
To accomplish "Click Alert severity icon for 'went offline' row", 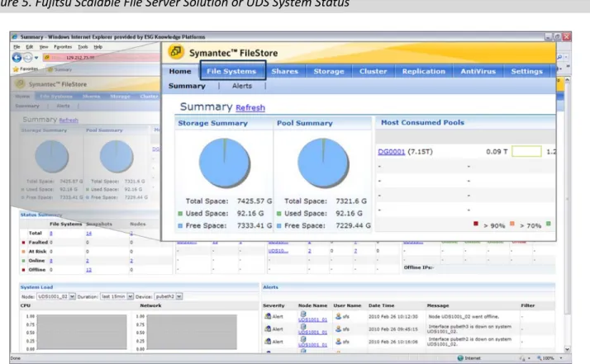I will (x=268, y=316).
